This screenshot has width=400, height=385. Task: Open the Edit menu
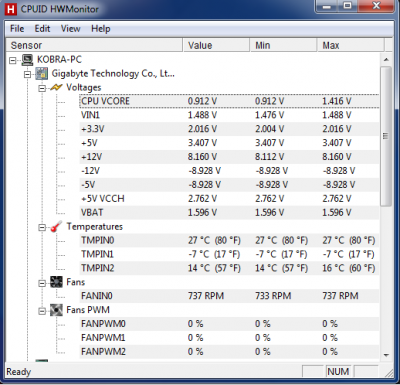click(42, 29)
